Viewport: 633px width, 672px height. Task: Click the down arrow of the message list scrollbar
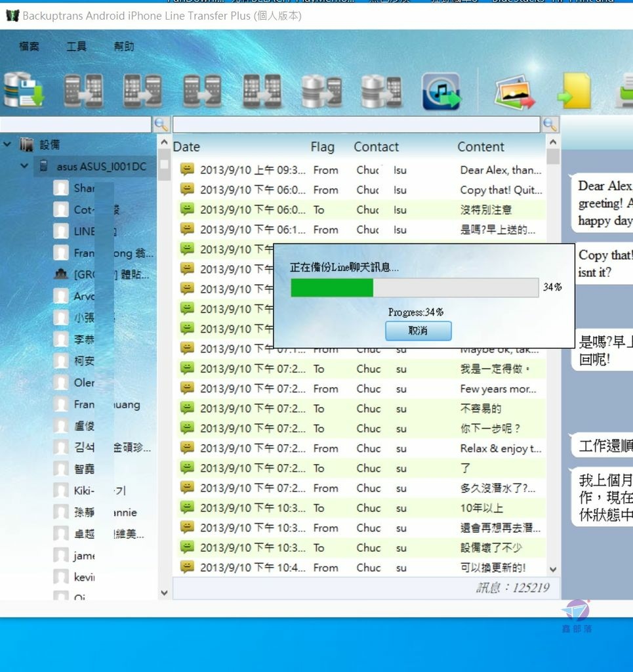click(553, 570)
